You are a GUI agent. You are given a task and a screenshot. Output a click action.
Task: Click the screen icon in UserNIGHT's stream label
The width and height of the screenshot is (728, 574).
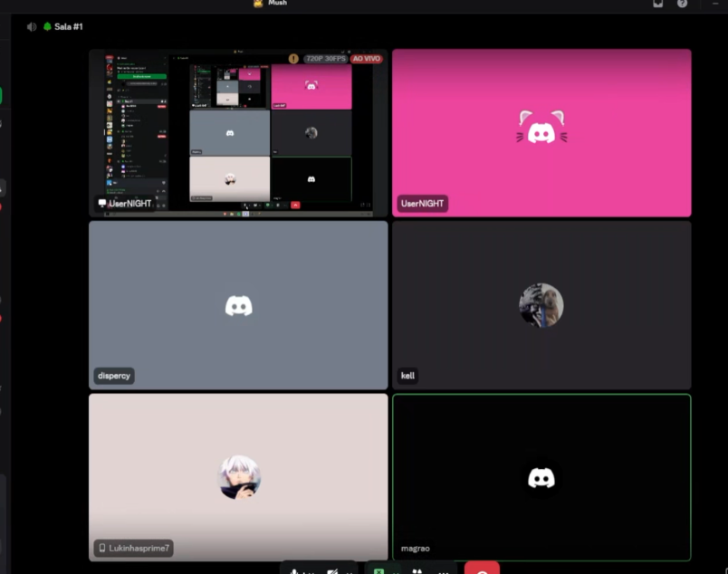tap(102, 204)
